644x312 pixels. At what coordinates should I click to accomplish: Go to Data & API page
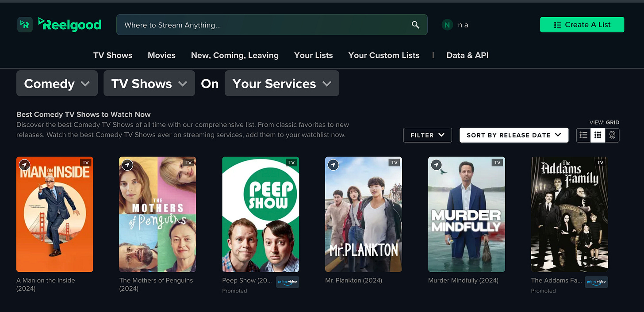click(x=468, y=55)
